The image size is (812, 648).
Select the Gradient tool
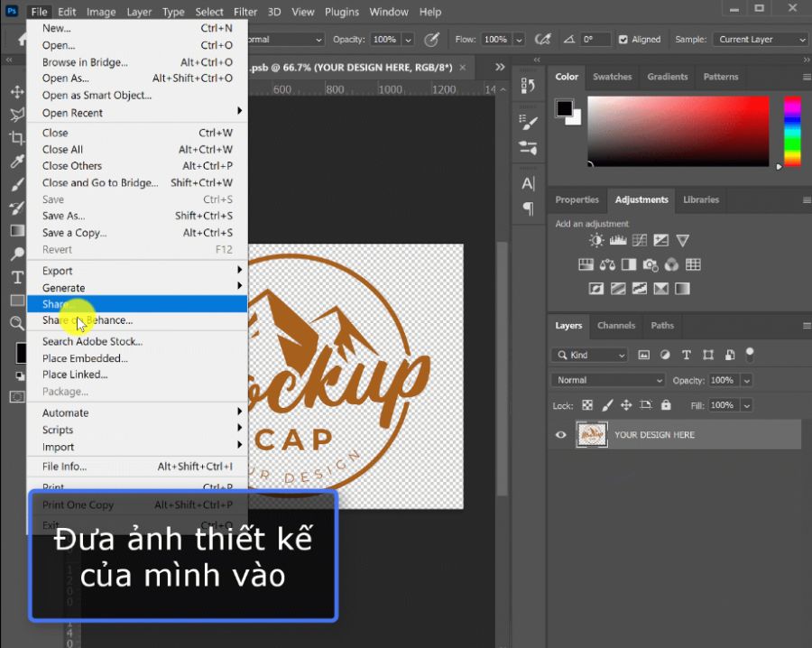pos(17,230)
